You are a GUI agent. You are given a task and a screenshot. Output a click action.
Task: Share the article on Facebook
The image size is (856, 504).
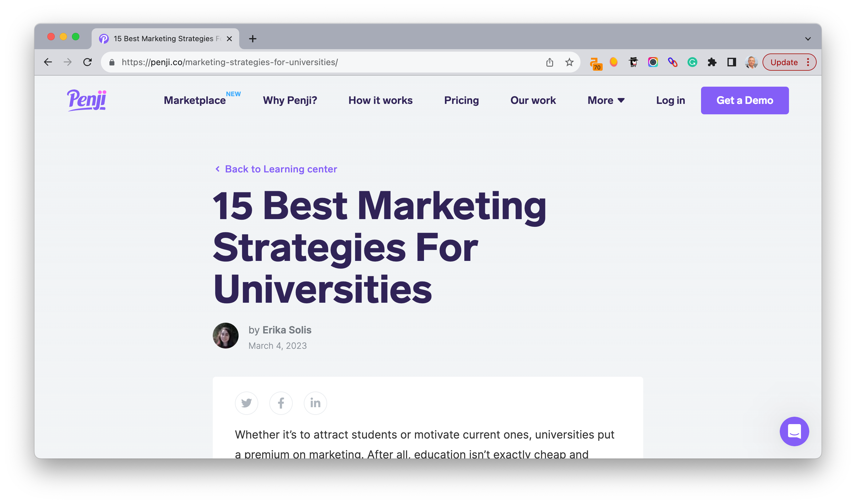pyautogui.click(x=281, y=403)
